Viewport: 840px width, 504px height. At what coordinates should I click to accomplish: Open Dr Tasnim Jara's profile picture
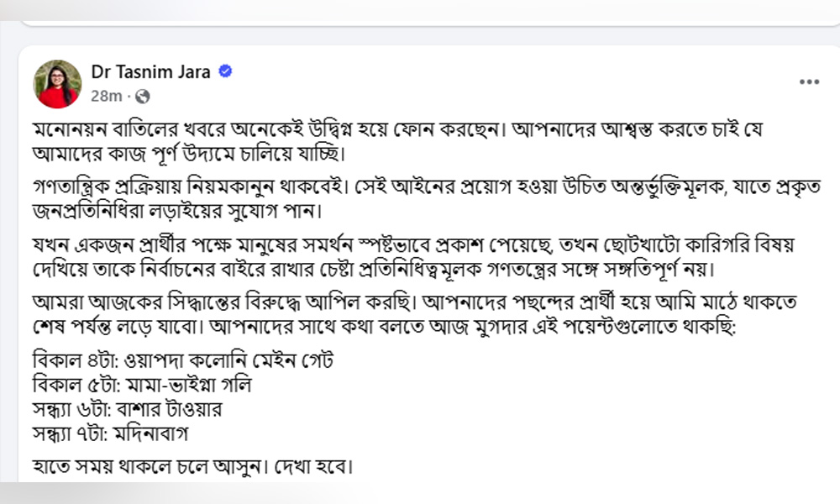57,84
